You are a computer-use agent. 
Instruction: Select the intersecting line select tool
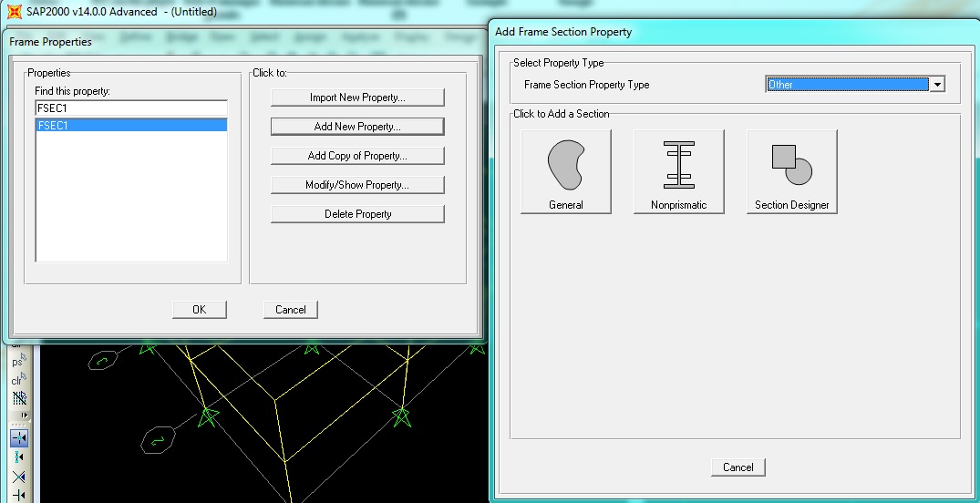coord(19,397)
